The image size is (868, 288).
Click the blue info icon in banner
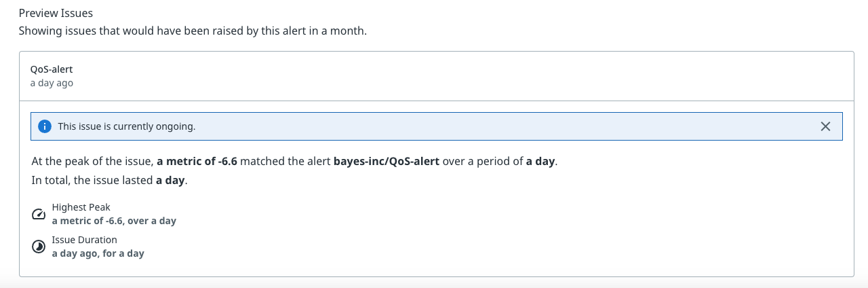(x=45, y=126)
